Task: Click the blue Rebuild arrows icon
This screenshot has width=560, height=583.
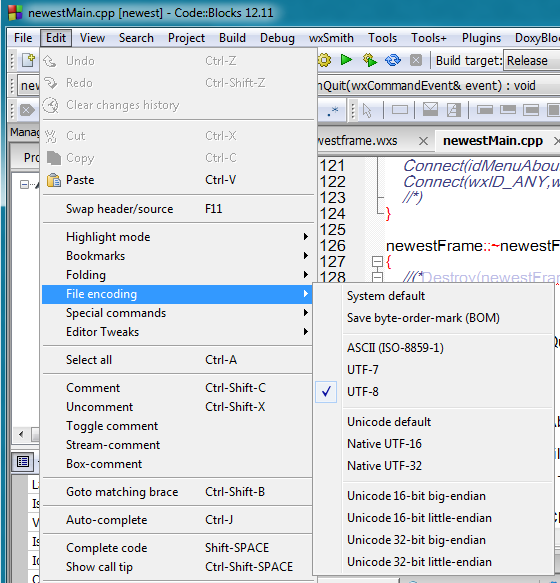Action: [393, 60]
